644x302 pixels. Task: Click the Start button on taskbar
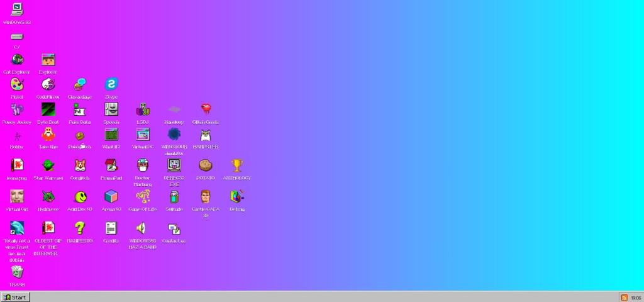(15, 297)
